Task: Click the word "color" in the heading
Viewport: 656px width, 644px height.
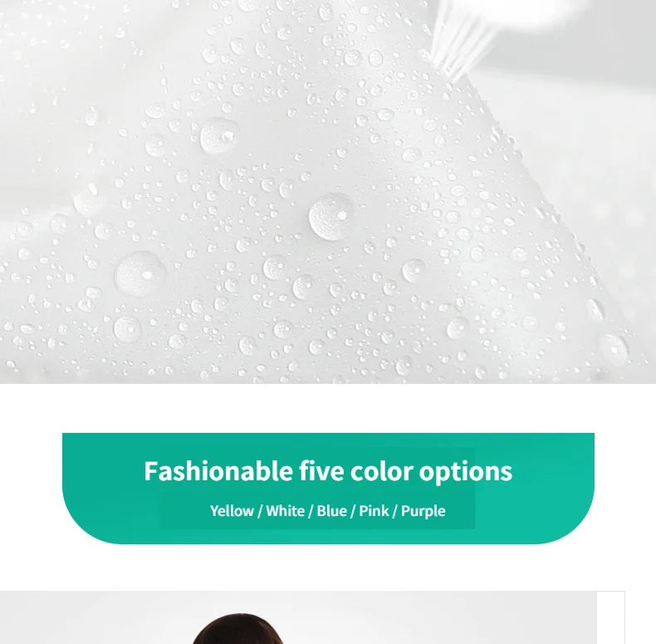Action: coord(381,471)
